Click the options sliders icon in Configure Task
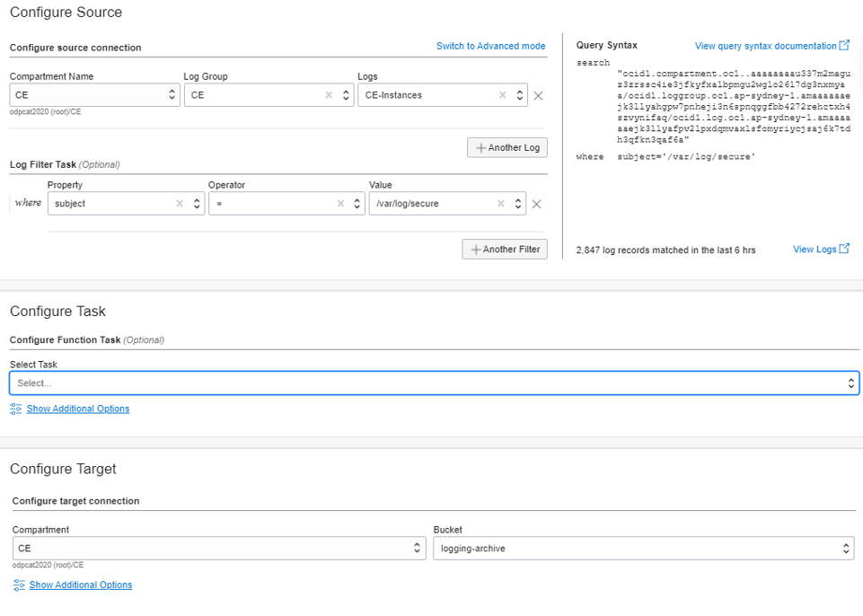The width and height of the screenshot is (863, 616). tap(15, 409)
